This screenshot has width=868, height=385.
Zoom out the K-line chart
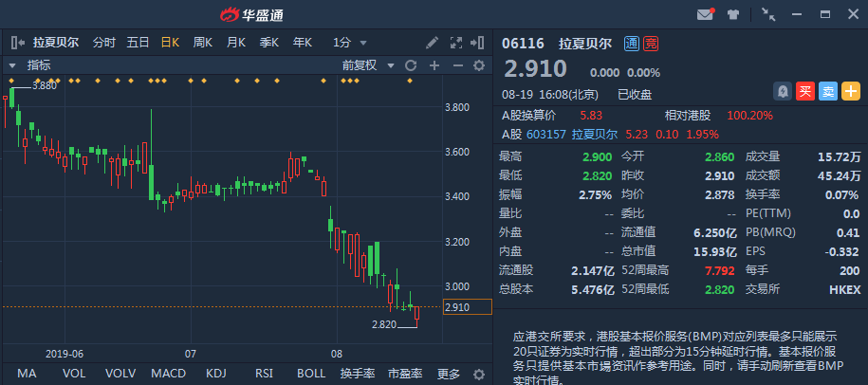pos(456,65)
